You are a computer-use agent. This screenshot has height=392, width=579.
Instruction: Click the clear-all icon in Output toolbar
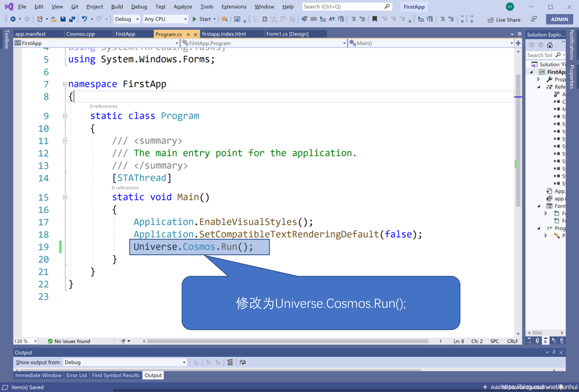230,362
